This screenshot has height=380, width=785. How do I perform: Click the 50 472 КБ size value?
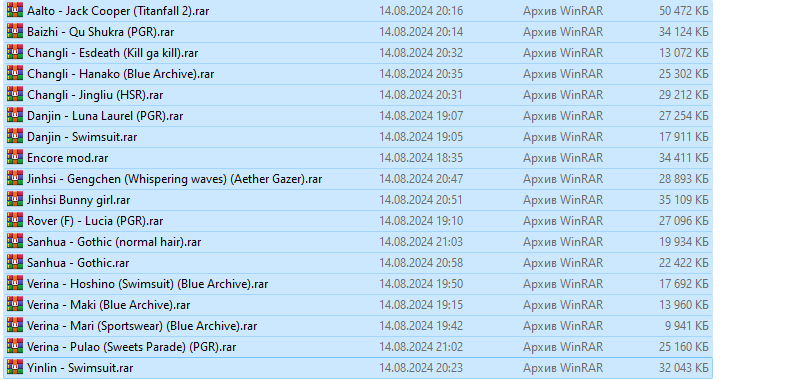[x=684, y=11]
